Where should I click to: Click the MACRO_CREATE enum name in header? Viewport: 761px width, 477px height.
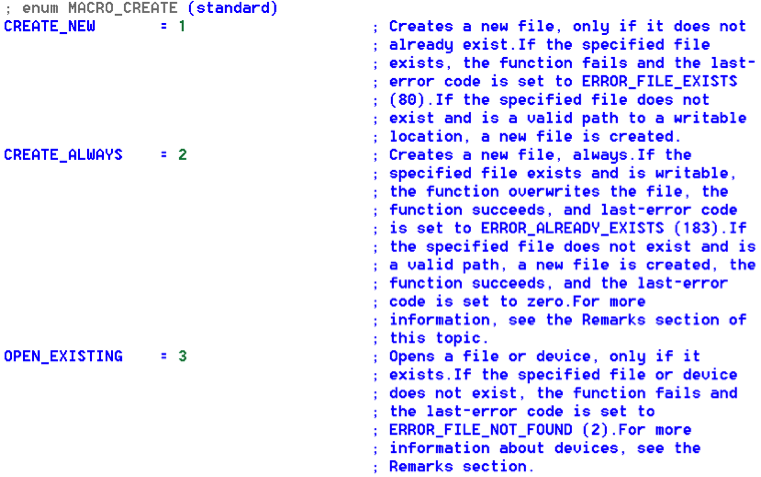(x=124, y=8)
